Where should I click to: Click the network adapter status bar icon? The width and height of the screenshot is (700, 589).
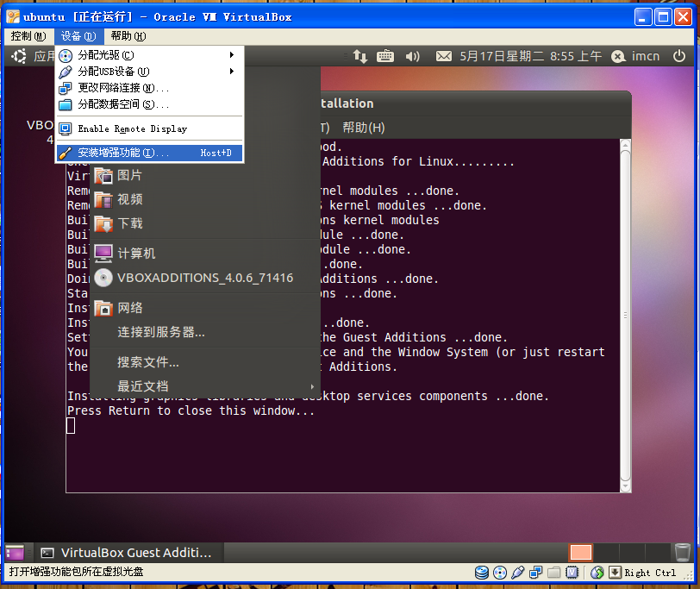535,573
